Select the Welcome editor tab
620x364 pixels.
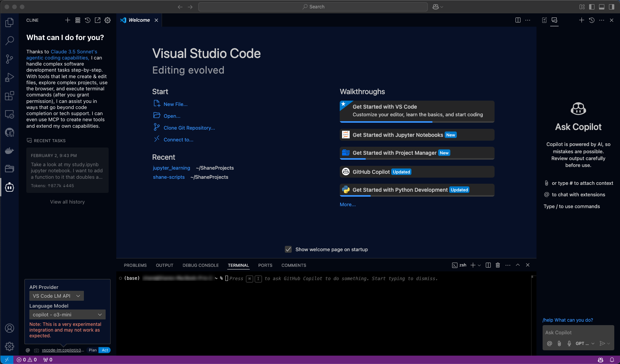coord(139,20)
